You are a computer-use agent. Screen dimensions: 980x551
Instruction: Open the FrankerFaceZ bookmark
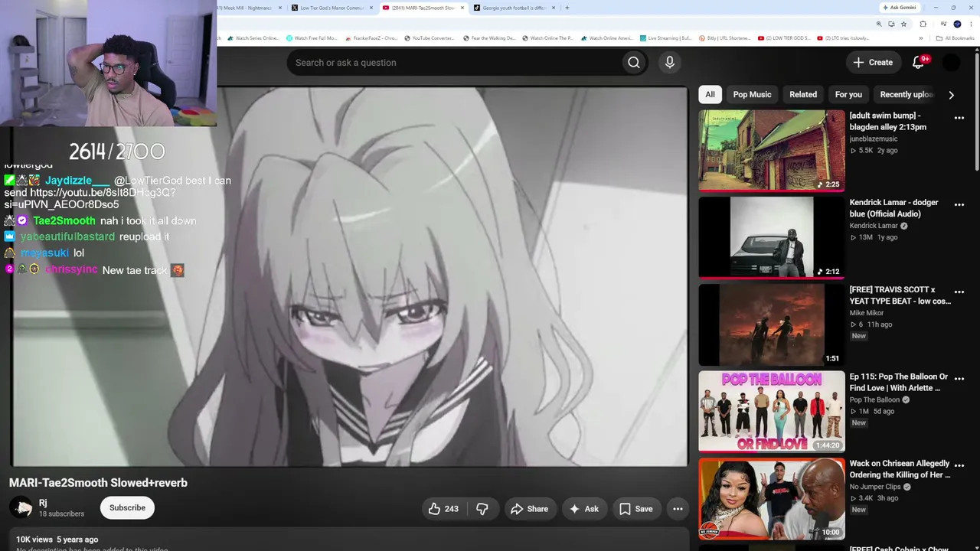click(371, 38)
